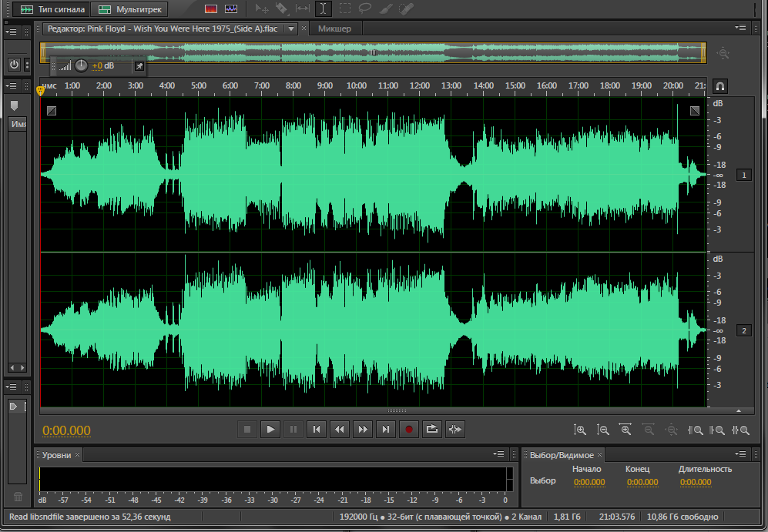The width and height of the screenshot is (768, 532).
Task: Toggle loop playback
Action: 431,430
